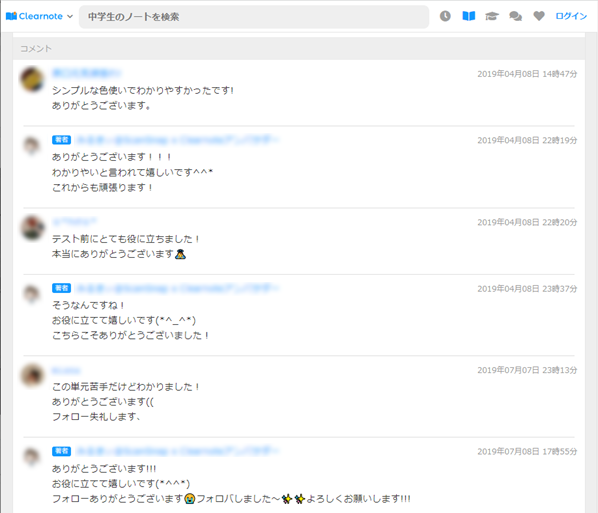Screen dimensions: 598x513
Task: Open the Clearnote logo home link
Action: click(34, 16)
